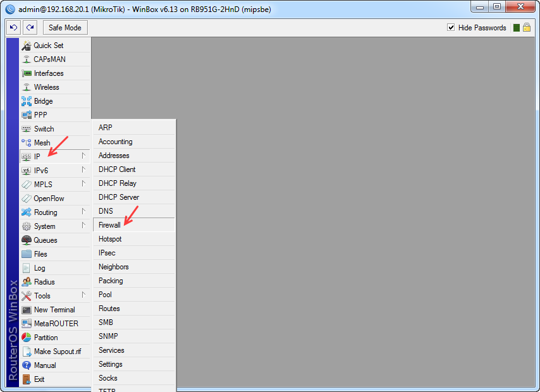Click the New Terminal console icon
The width and height of the screenshot is (540, 392).
[27, 310]
